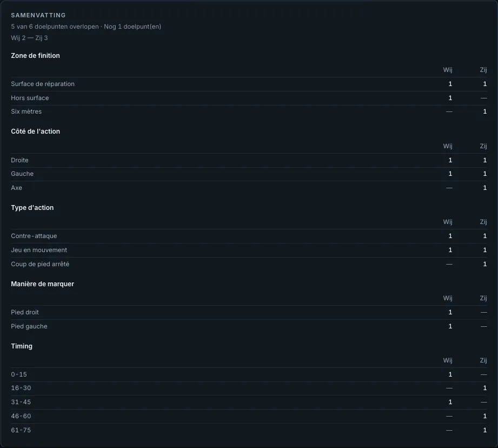The height and width of the screenshot is (448, 498).
Task: Select the Pied droit row label
Action: 25,312
